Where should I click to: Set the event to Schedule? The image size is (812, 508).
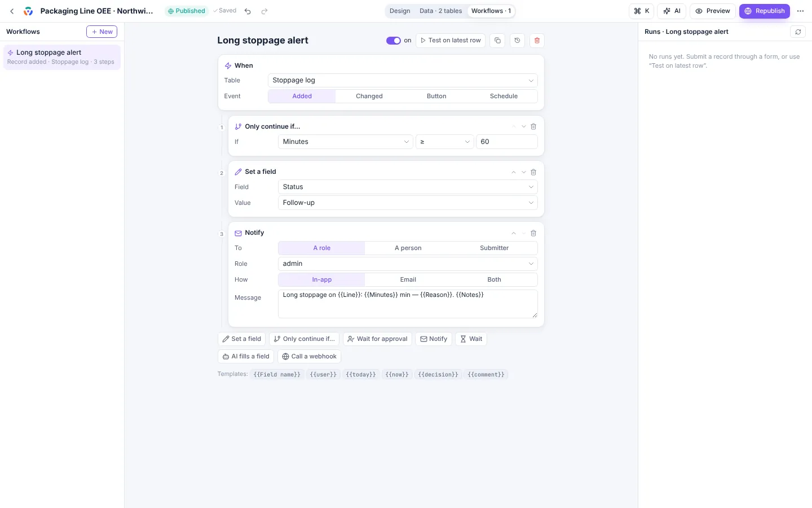pos(504,96)
